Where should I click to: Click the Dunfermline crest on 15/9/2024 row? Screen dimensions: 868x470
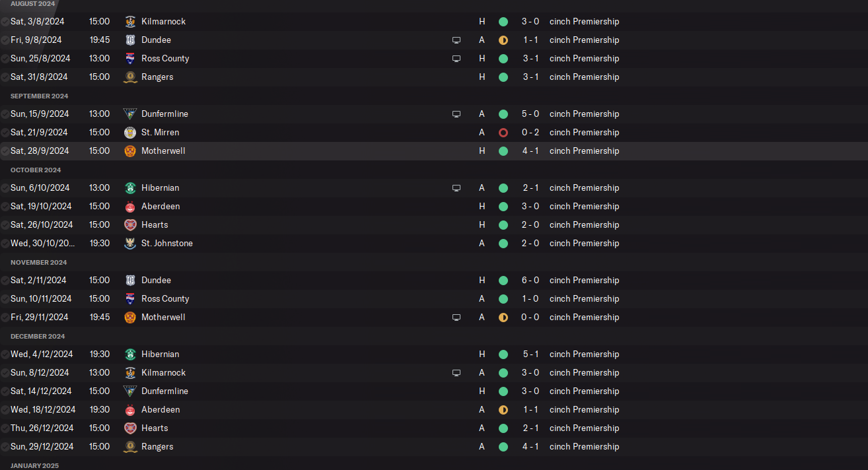pos(130,114)
